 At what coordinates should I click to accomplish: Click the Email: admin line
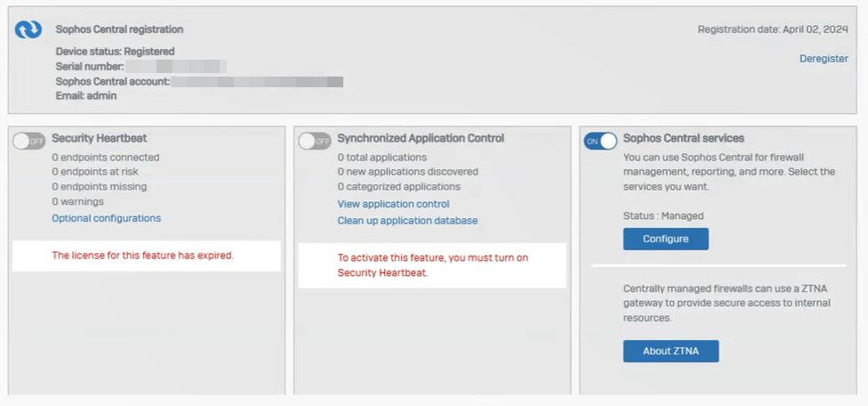(86, 96)
